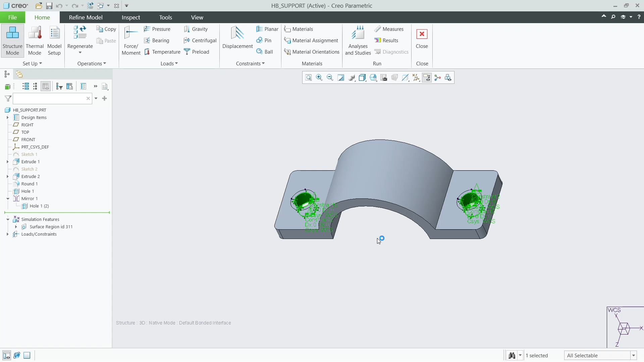Screen dimensions: 644x362
Task: Toggle tree columns display in model tree
Action: [x=46, y=86]
